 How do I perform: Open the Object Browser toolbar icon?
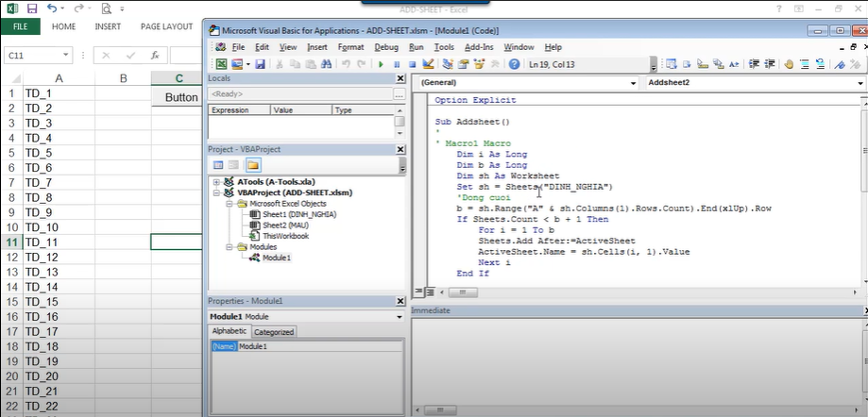[x=480, y=64]
